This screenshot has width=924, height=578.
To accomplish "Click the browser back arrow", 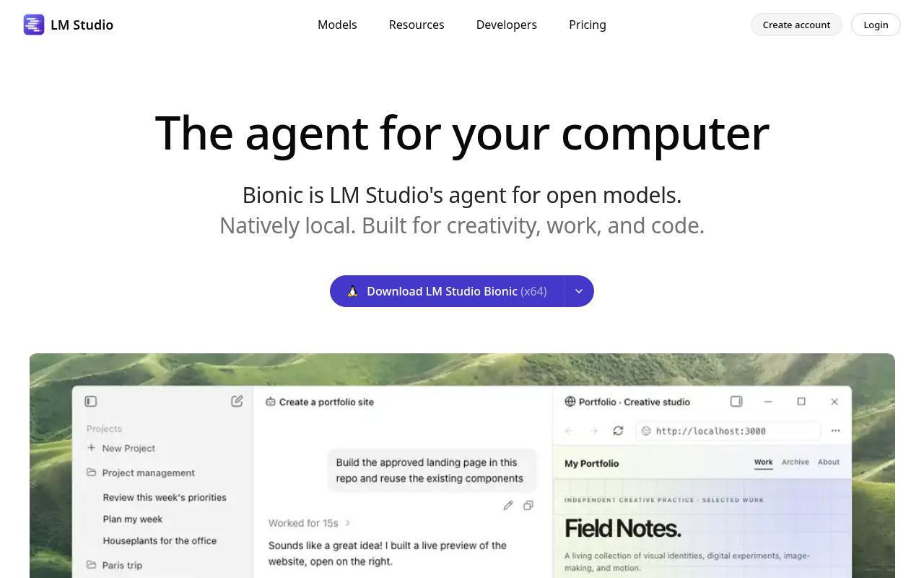I will pos(569,431).
